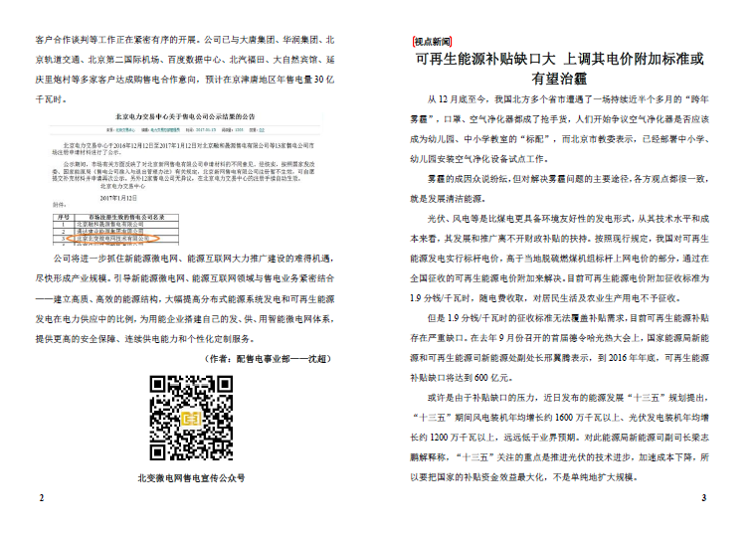Click the caption 北变微电网售电宣传公众号
Image resolution: width=756 pixels, height=533 pixels.
(x=191, y=478)
